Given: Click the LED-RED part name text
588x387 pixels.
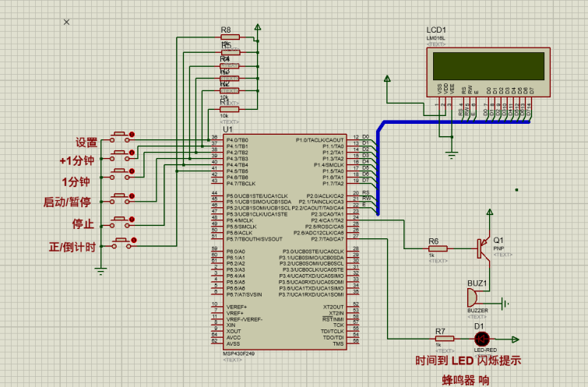Looking at the screenshot, I should (485, 350).
